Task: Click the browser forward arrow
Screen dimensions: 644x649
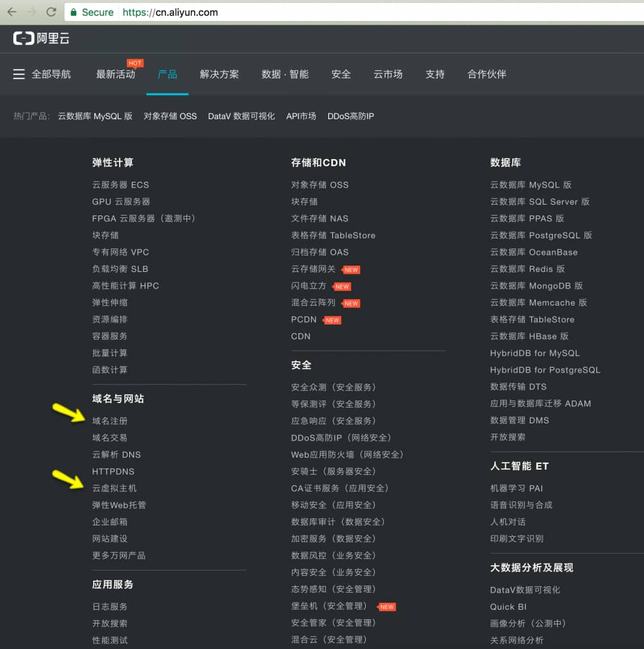Action: (31, 12)
